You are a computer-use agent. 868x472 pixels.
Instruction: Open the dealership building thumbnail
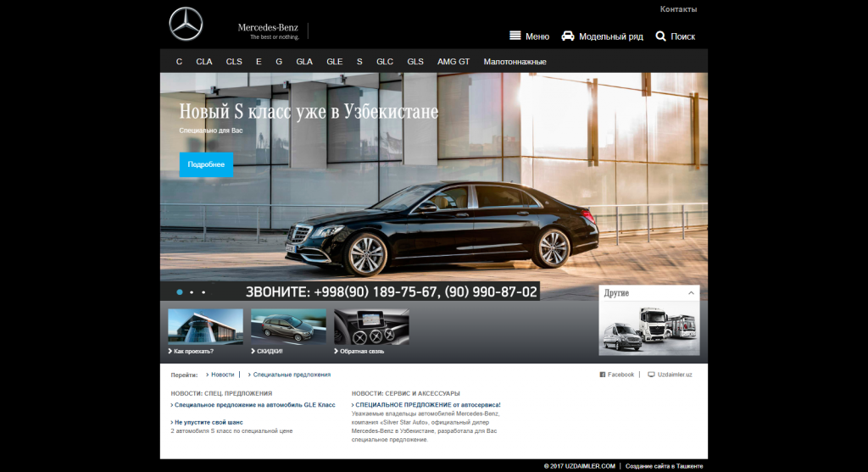pyautogui.click(x=205, y=326)
